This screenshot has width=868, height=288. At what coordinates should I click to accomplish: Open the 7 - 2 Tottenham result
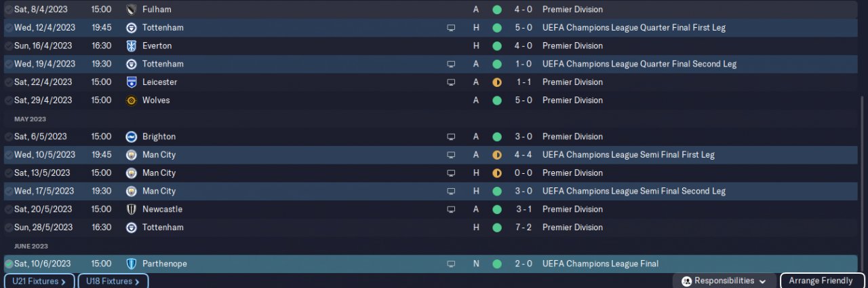523,228
